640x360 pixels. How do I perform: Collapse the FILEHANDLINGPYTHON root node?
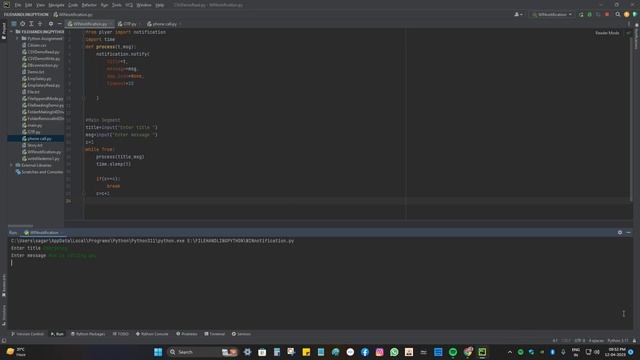pos(11,31)
